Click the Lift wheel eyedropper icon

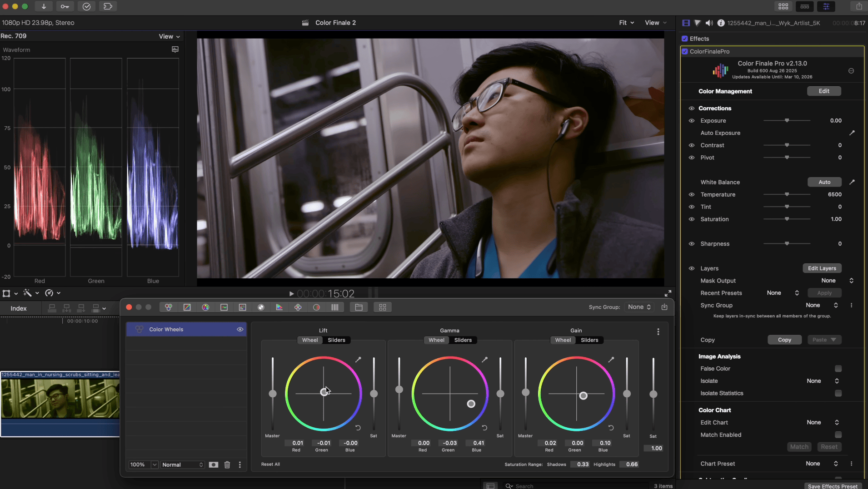[358, 360]
